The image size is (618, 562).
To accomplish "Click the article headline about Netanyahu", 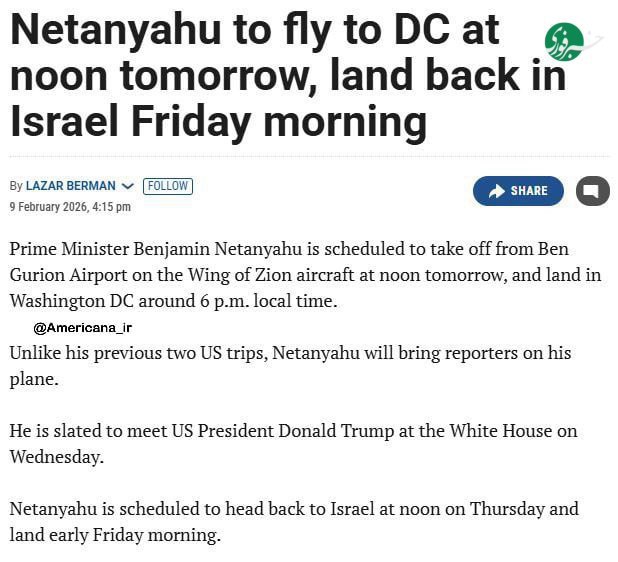I will click(x=288, y=76).
